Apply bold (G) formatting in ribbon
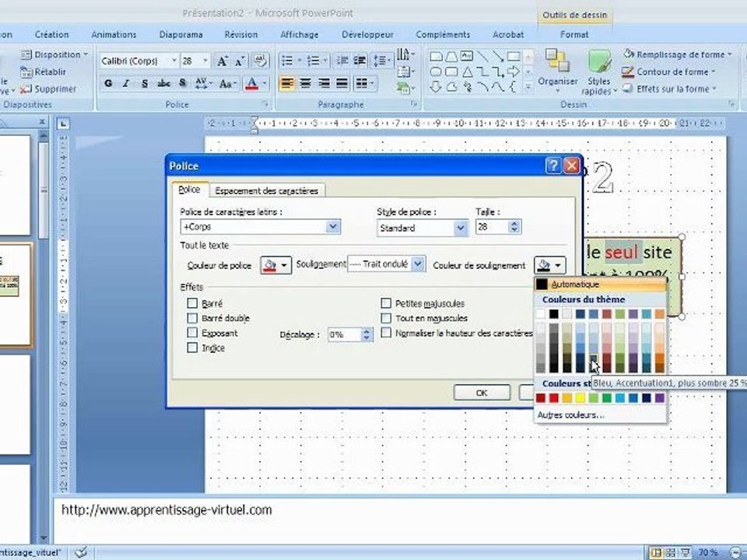The image size is (747, 560). [108, 83]
